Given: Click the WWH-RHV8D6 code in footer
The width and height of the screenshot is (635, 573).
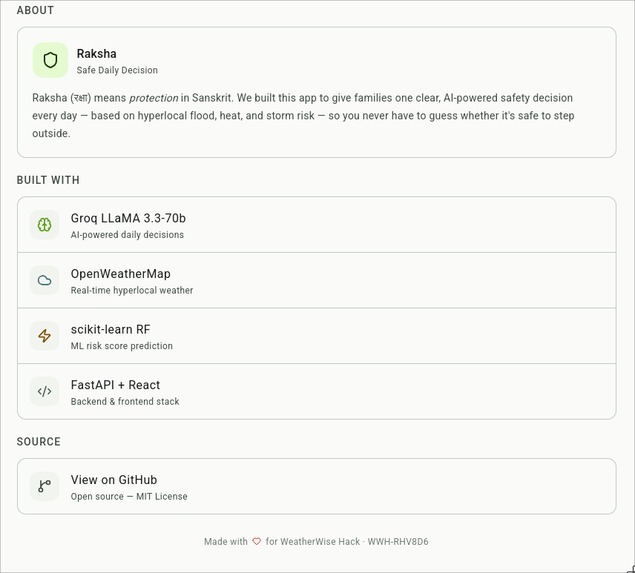Looking at the screenshot, I should (x=398, y=541).
